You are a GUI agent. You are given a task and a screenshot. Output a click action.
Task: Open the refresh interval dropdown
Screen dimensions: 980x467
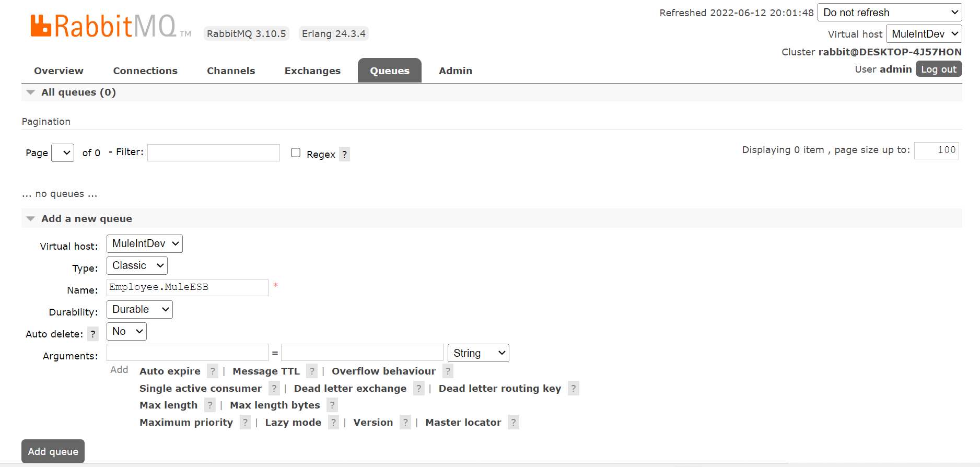pyautogui.click(x=890, y=13)
